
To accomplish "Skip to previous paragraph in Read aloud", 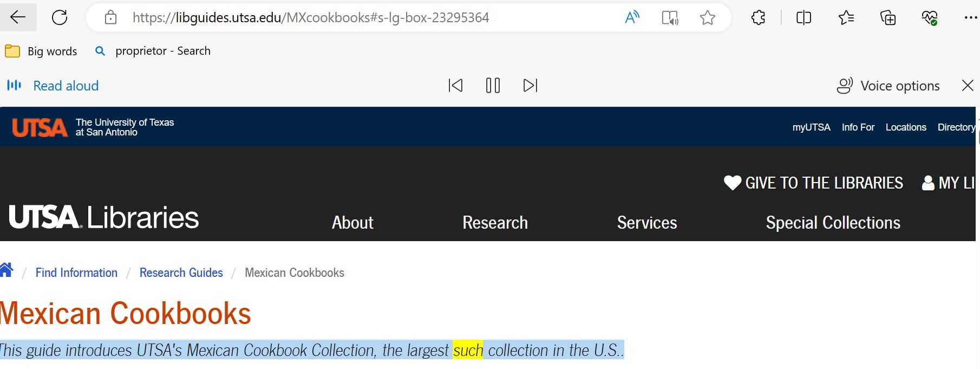I will pos(455,86).
